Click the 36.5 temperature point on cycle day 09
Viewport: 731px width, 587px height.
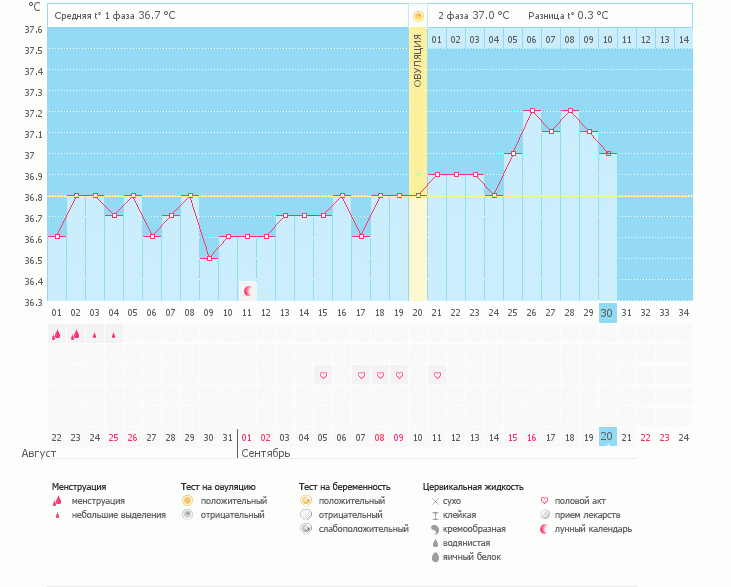tap(209, 258)
